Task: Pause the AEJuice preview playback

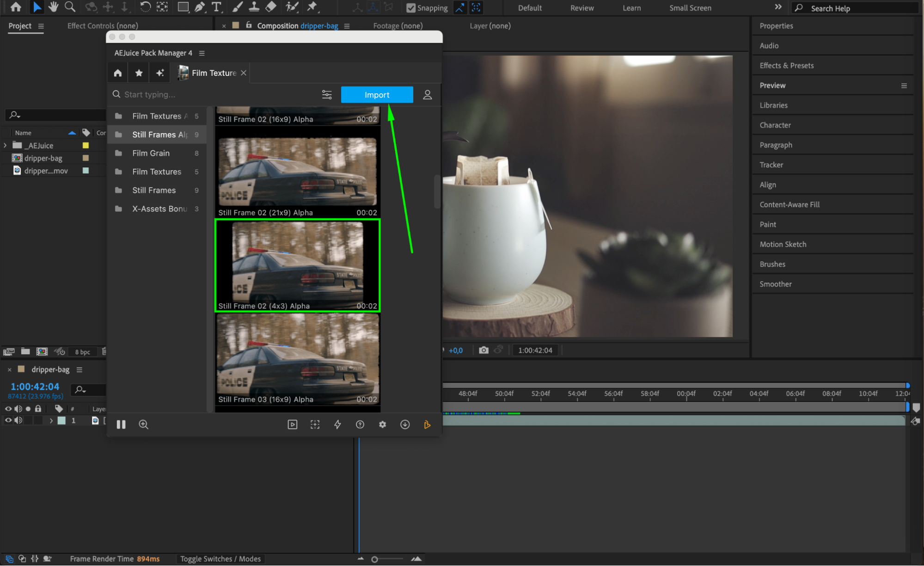Action: 121,424
